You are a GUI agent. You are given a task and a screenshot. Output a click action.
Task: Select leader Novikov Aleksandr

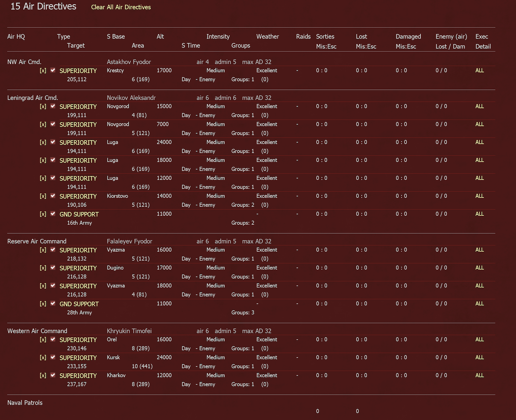[131, 98]
